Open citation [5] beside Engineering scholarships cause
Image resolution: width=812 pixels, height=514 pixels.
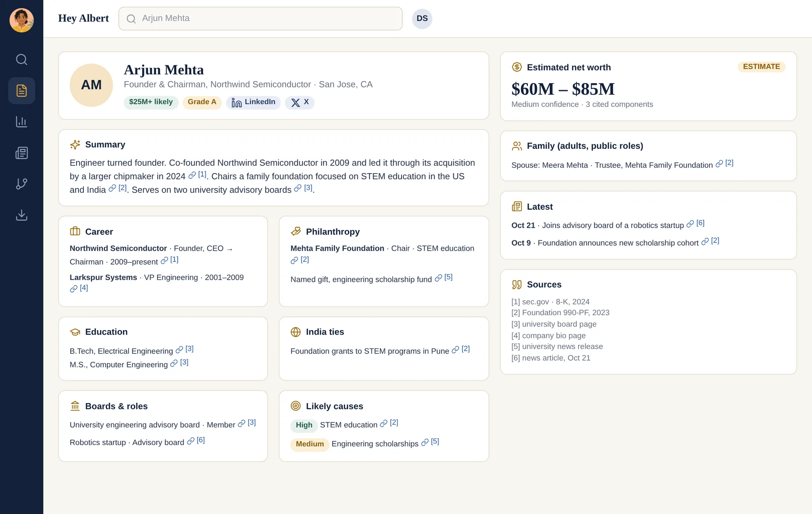(x=430, y=442)
